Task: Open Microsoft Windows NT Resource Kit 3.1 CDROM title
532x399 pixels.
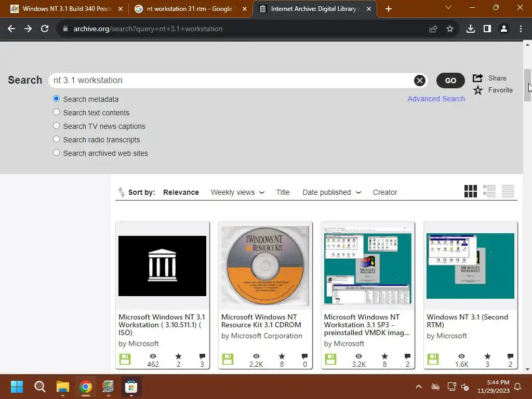Action: (261, 321)
